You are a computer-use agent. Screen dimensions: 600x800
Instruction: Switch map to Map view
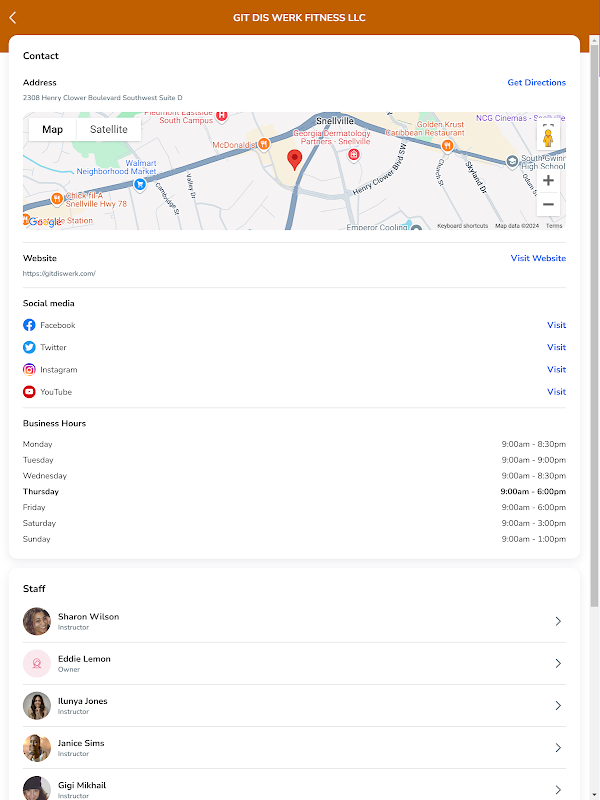click(x=53, y=129)
